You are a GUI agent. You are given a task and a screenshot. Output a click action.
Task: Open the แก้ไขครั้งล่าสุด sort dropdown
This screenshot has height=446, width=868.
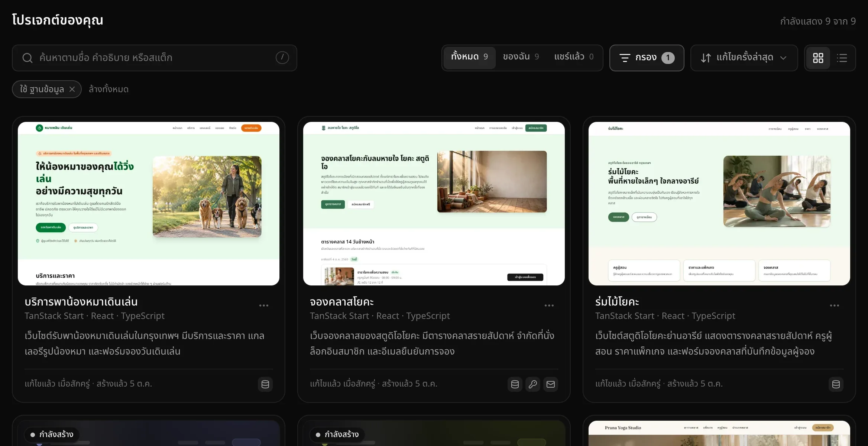tap(744, 58)
